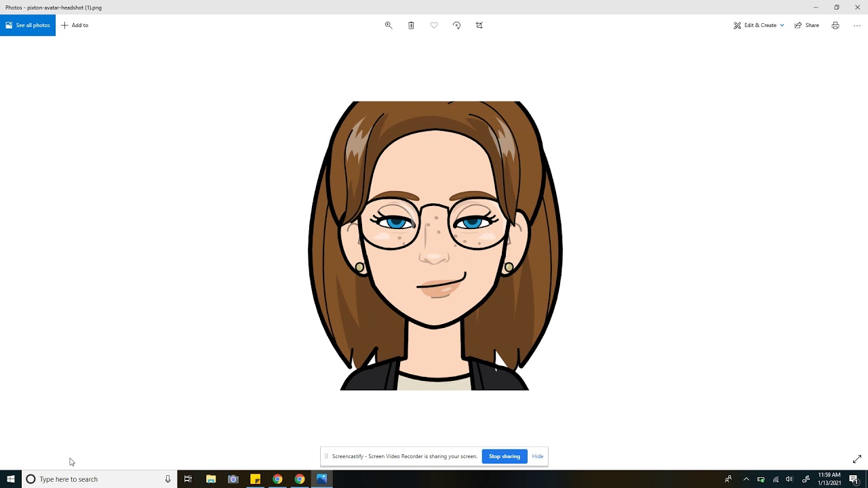Delete the photo with trash icon
The image size is (868, 488).
(x=411, y=25)
